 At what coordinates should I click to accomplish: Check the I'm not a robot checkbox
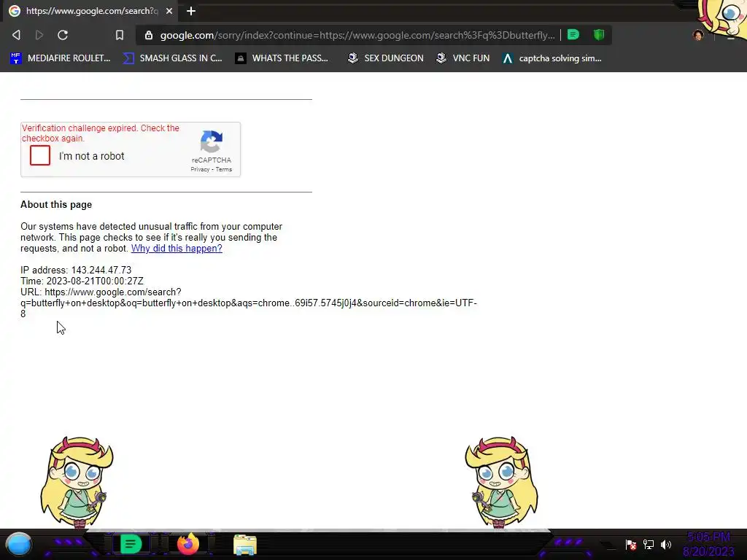click(40, 156)
